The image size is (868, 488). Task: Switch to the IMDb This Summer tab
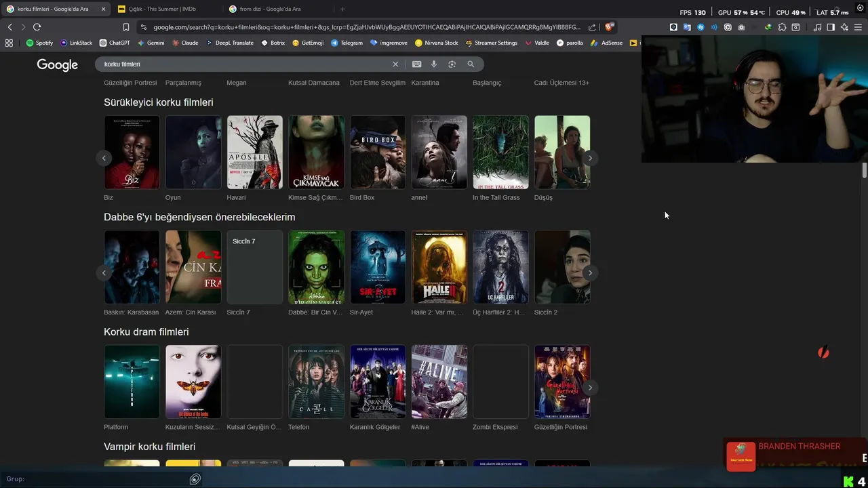(x=166, y=9)
